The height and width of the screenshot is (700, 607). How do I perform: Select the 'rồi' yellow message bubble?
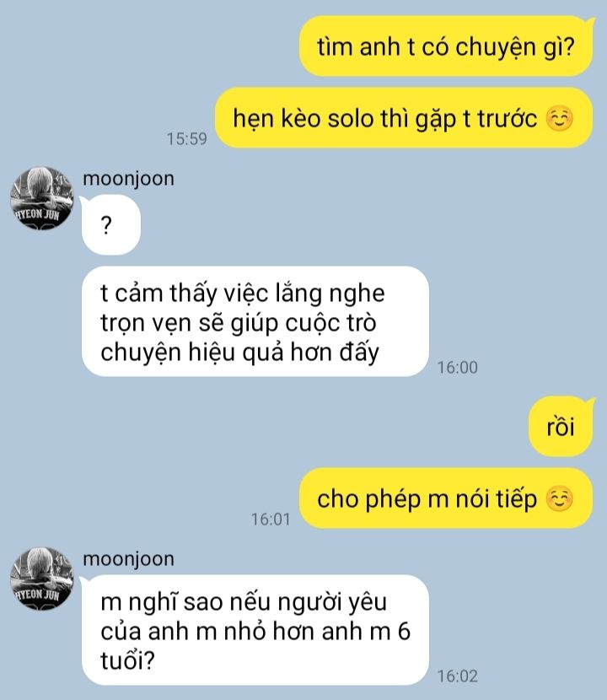coord(561,427)
